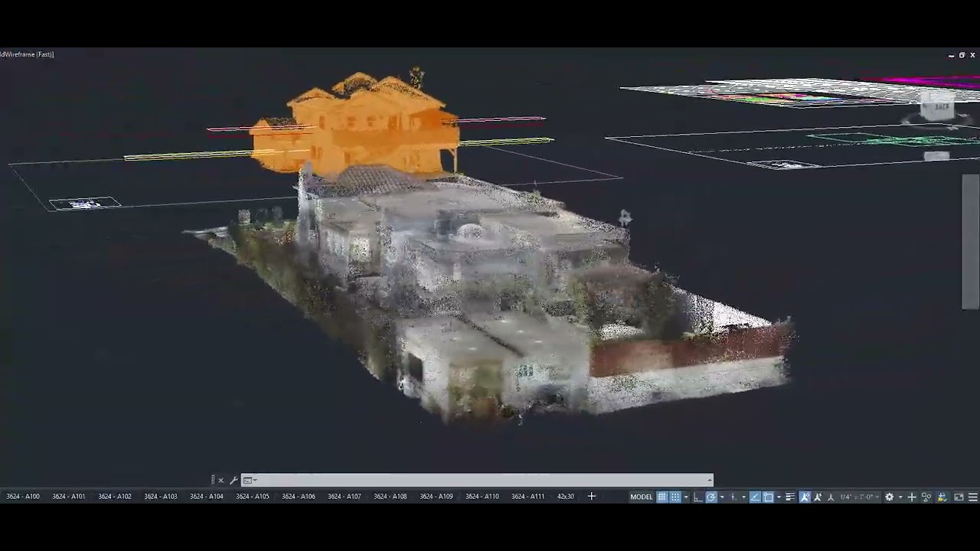Open layout tab 3624 - A103

(x=161, y=497)
